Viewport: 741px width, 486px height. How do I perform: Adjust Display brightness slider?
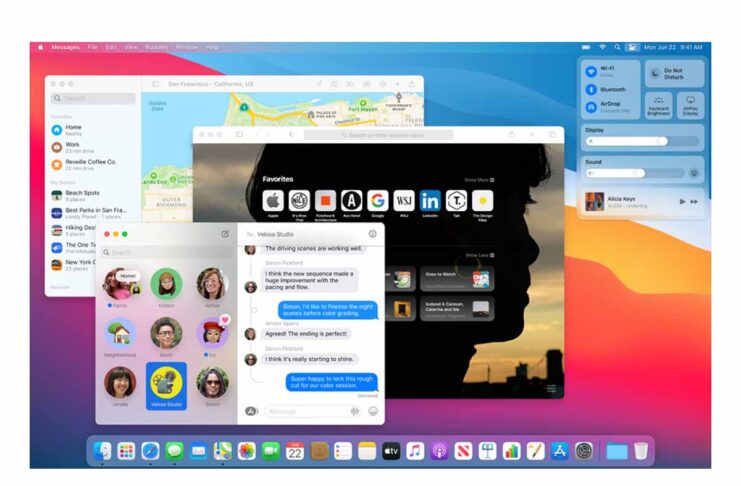click(642, 141)
